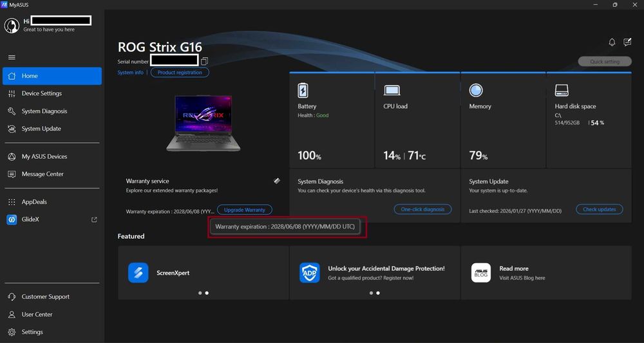Viewport: 644px width, 343px height.
Task: Select first carousel dot under ScreenXpert
Action: point(200,293)
